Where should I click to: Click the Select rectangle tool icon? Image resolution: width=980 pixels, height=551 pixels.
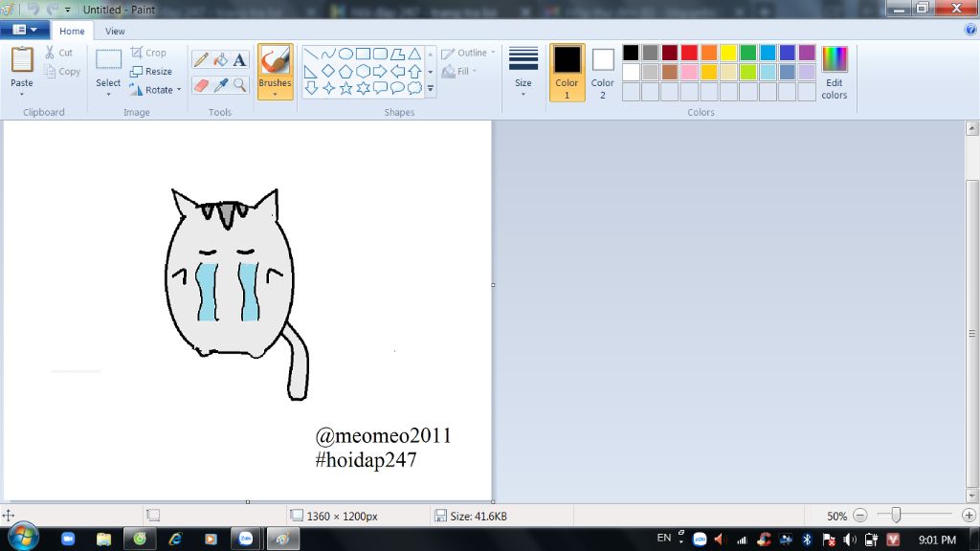(x=108, y=60)
